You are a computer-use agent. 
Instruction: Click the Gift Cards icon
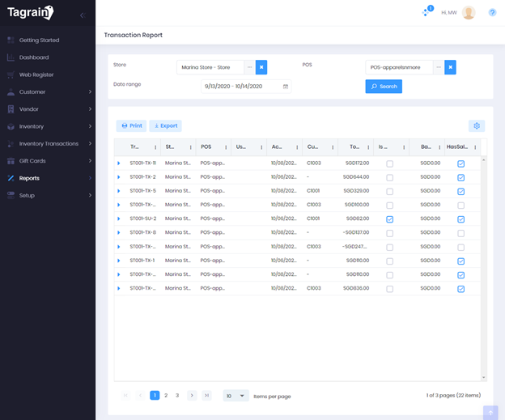11,161
